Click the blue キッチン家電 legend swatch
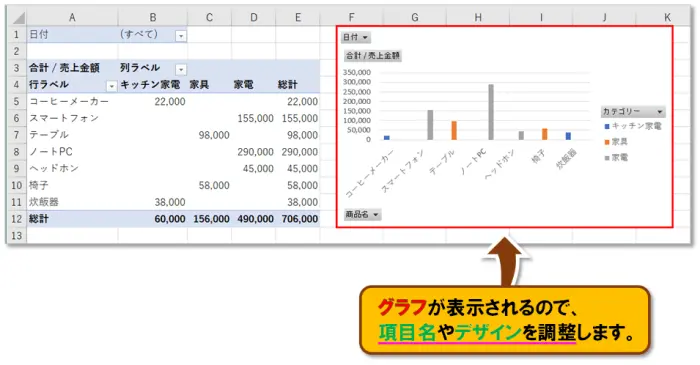Image resolution: width=700 pixels, height=365 pixels. (607, 126)
